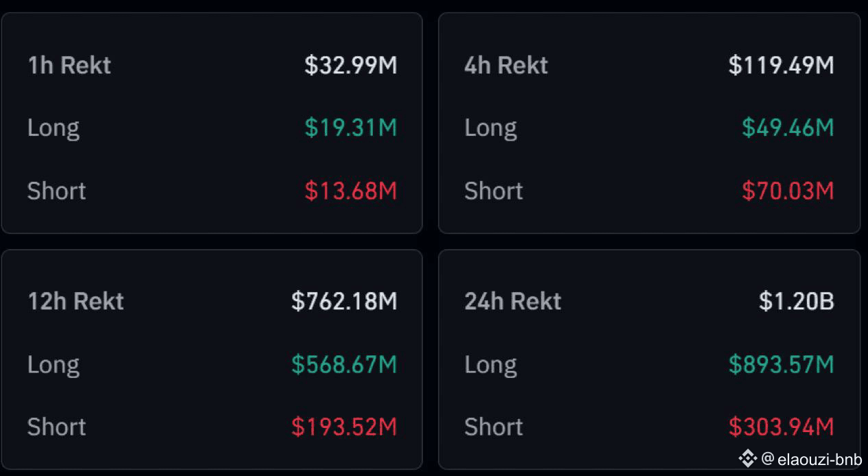Select the 24h Rekt card title
This screenshot has height=476, width=868.
(x=513, y=301)
